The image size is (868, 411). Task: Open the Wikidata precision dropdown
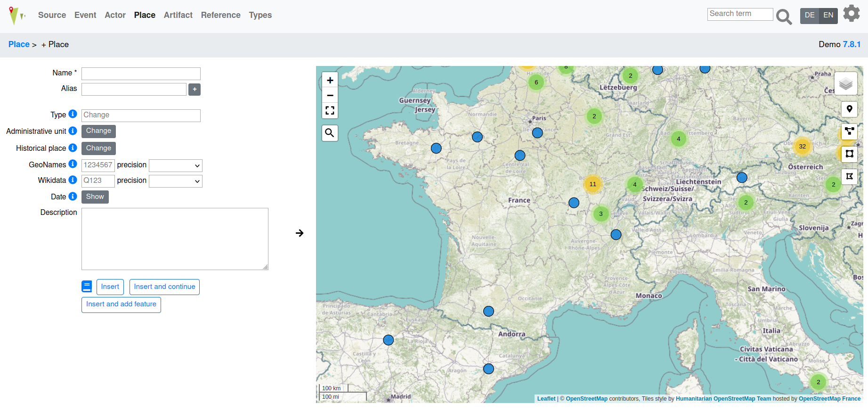(175, 181)
